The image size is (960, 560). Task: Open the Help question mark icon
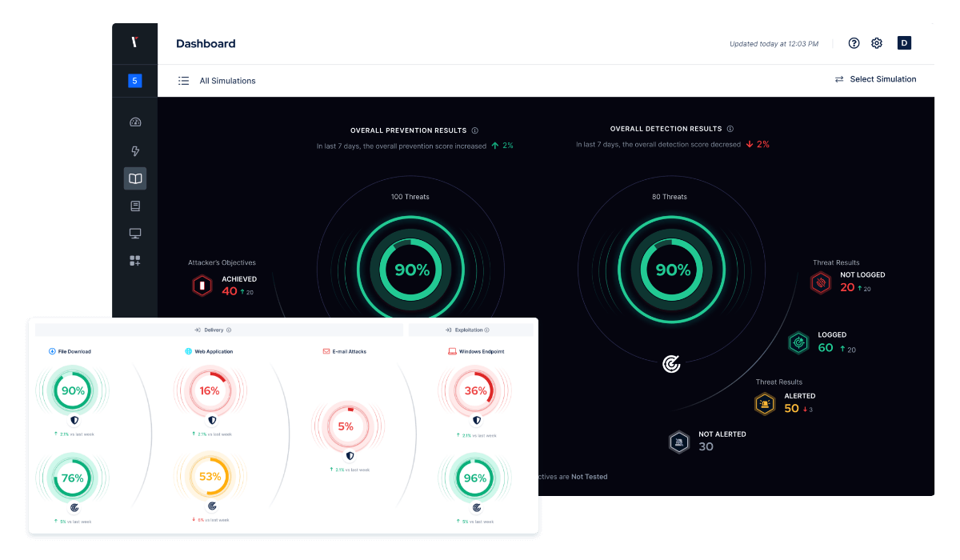tap(854, 43)
